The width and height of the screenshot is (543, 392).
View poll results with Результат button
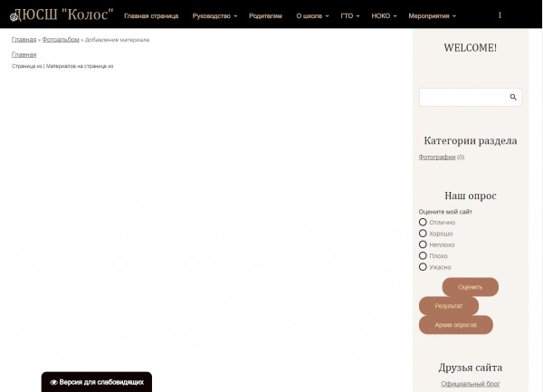(x=449, y=306)
